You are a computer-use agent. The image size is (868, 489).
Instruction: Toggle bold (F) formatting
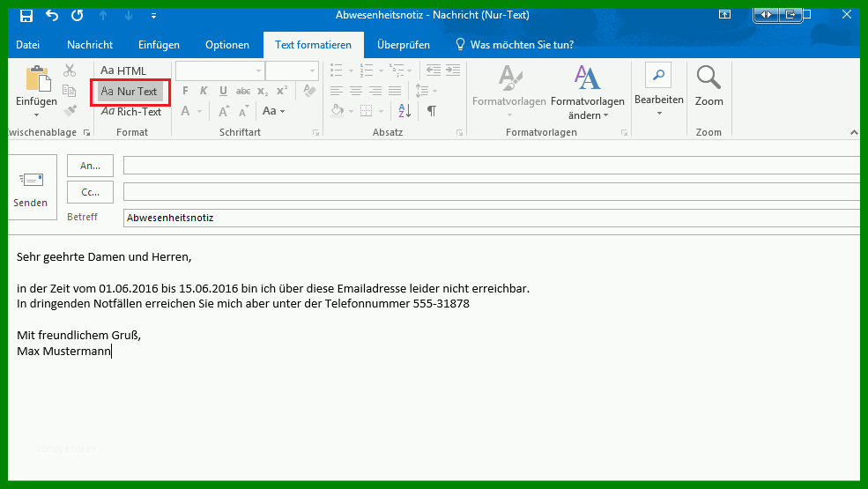click(x=185, y=91)
